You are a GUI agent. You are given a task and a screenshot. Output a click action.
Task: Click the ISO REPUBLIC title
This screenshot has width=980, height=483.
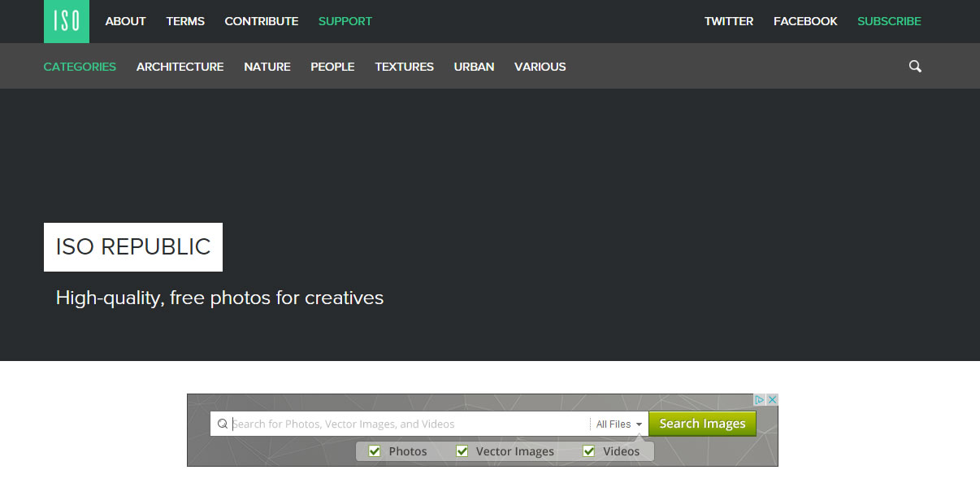pos(133,247)
